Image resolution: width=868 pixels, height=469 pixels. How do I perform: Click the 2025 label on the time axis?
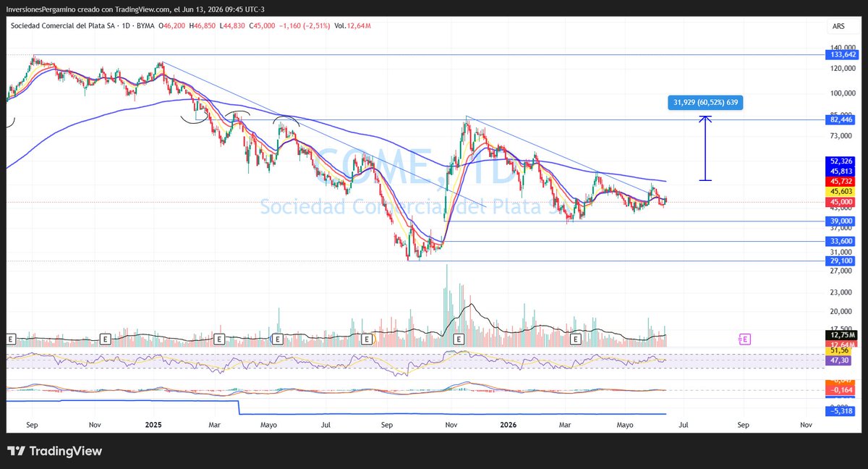[x=153, y=426]
